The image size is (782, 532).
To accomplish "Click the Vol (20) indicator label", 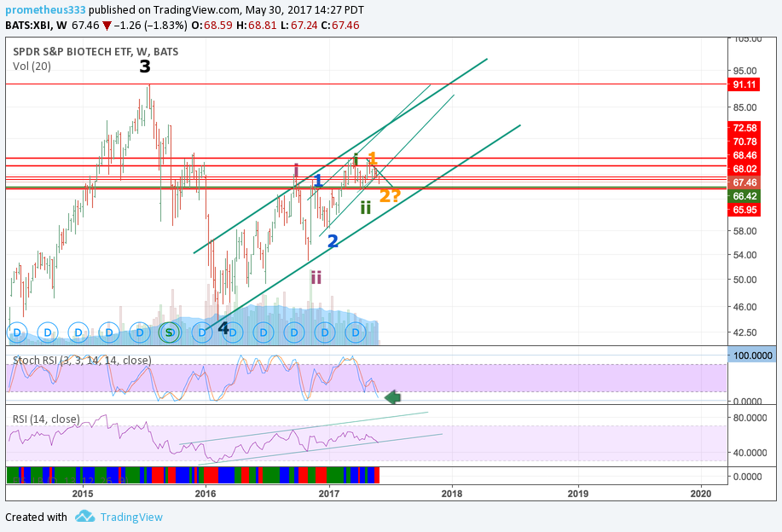I will [32, 66].
